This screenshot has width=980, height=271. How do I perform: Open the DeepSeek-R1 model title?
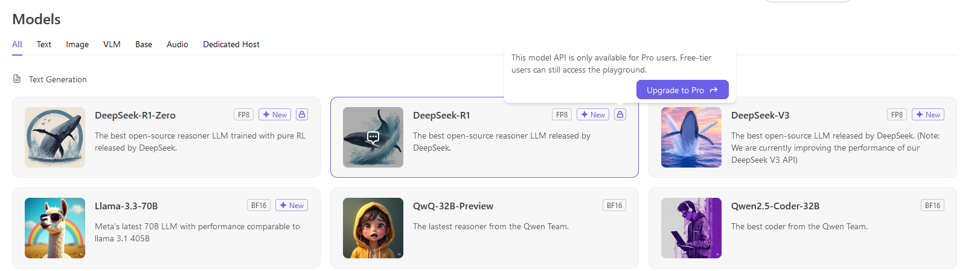tap(441, 115)
